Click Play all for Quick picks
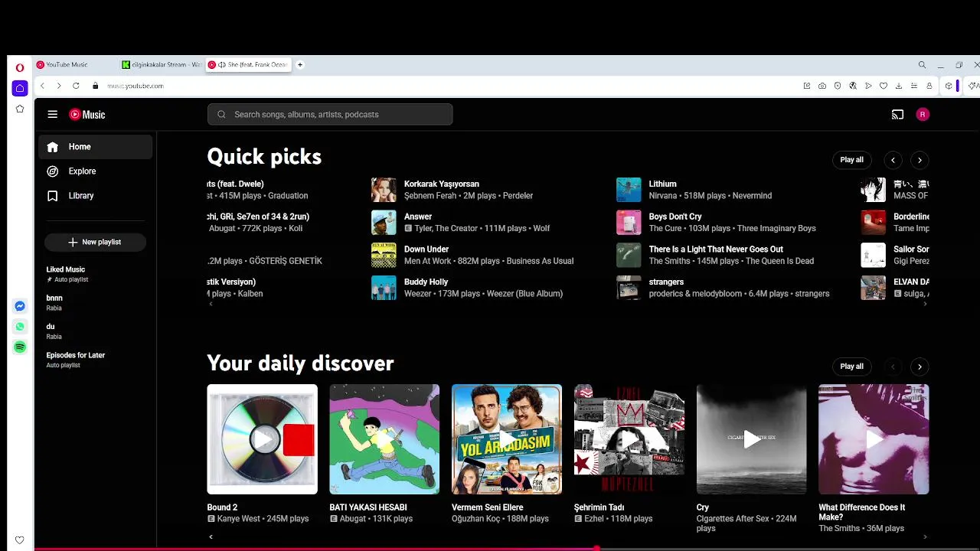Image resolution: width=980 pixels, height=551 pixels. (x=851, y=160)
